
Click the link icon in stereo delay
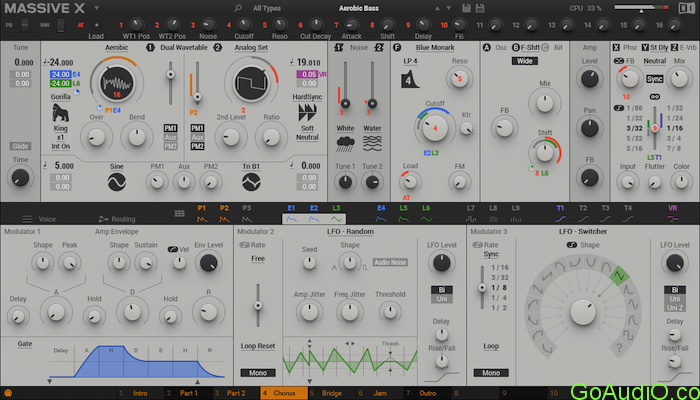point(655,97)
